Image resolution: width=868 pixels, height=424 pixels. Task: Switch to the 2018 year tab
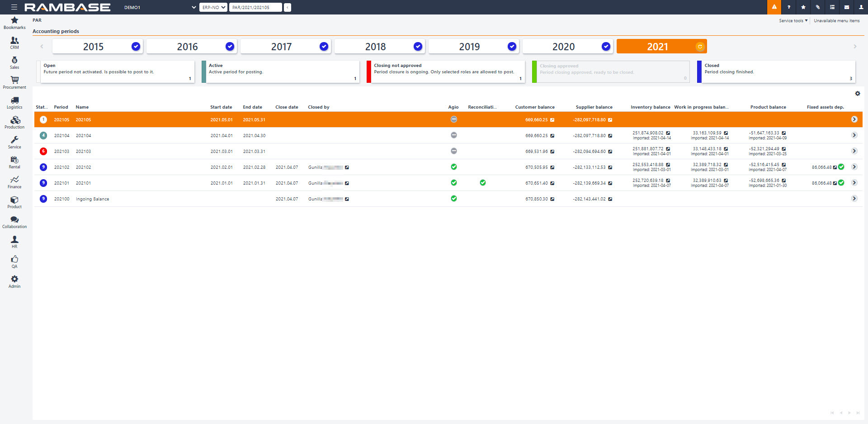[379, 47]
